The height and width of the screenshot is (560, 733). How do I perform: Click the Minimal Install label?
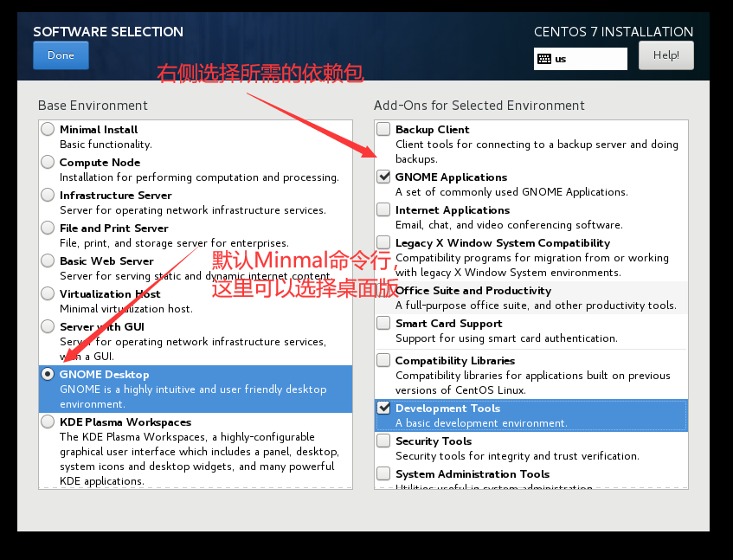pos(99,130)
